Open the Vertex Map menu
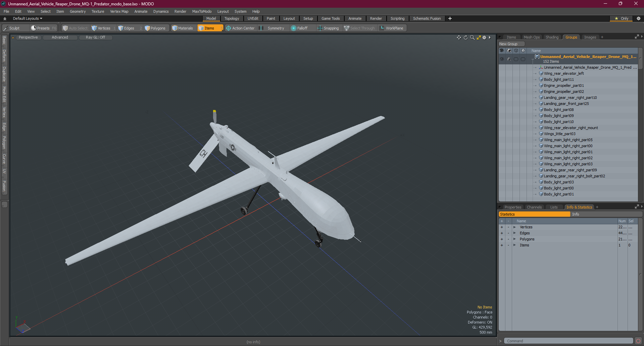Image resolution: width=644 pixels, height=346 pixels. coord(119,11)
